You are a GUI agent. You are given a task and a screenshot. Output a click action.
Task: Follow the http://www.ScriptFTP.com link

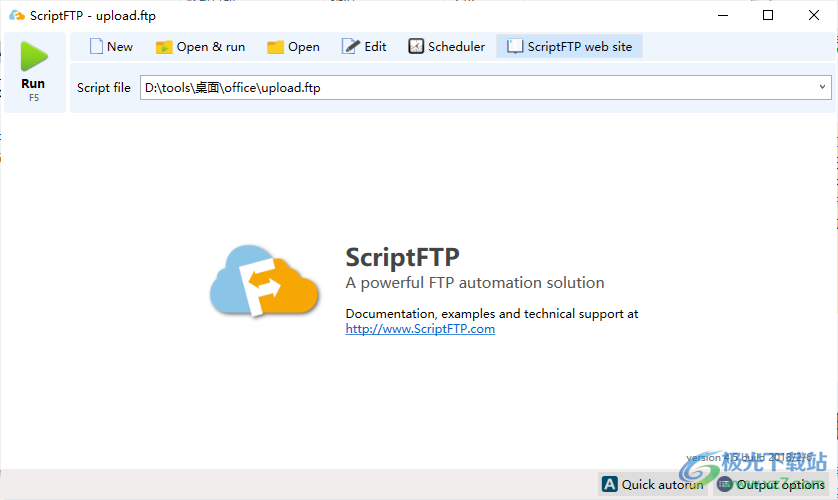[x=420, y=329]
